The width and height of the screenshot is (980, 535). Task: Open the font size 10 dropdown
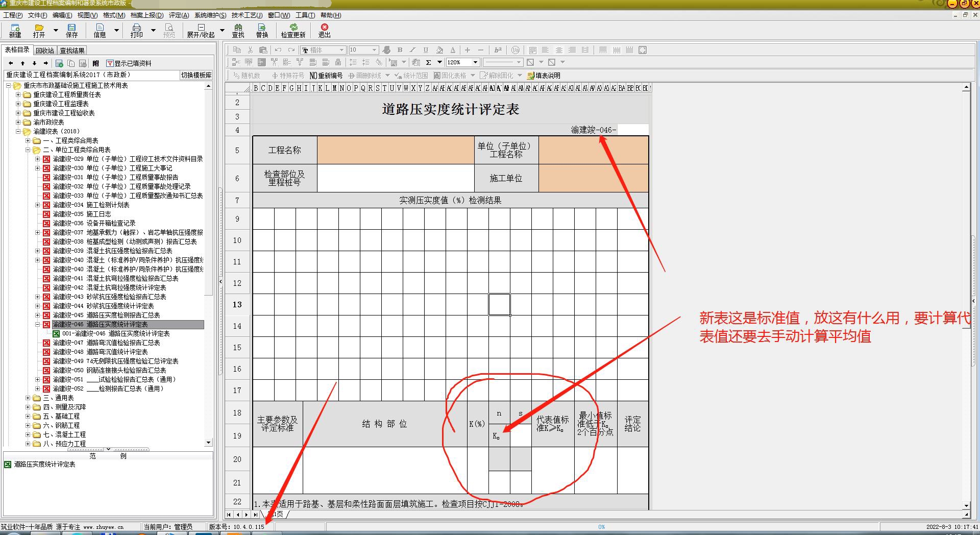(374, 50)
